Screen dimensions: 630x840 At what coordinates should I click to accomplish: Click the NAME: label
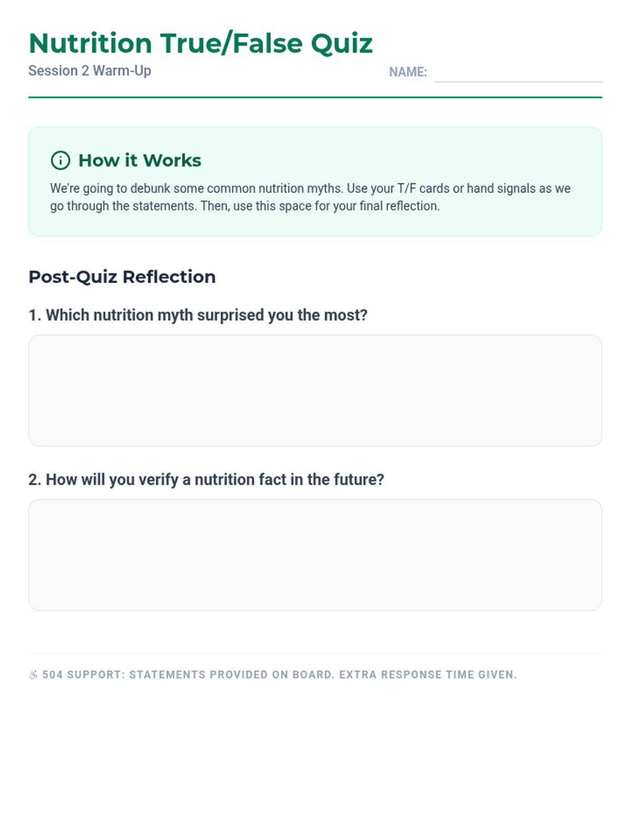tap(408, 72)
